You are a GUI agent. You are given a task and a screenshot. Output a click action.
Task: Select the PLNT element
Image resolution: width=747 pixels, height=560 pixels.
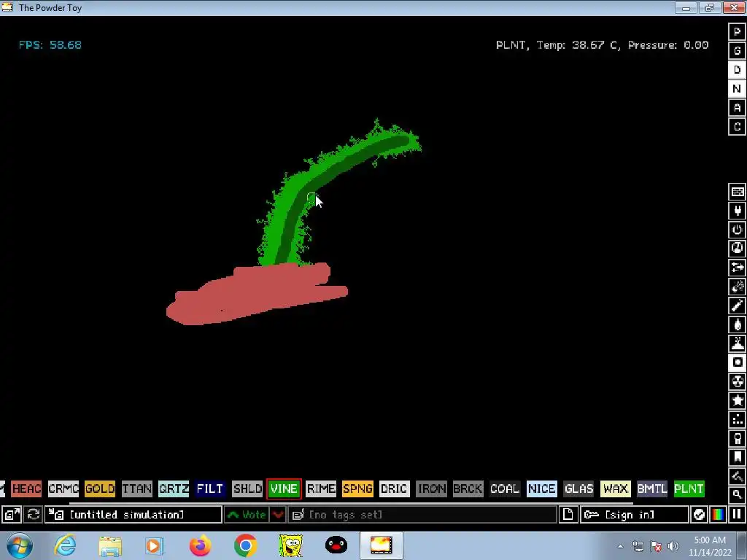tap(689, 489)
